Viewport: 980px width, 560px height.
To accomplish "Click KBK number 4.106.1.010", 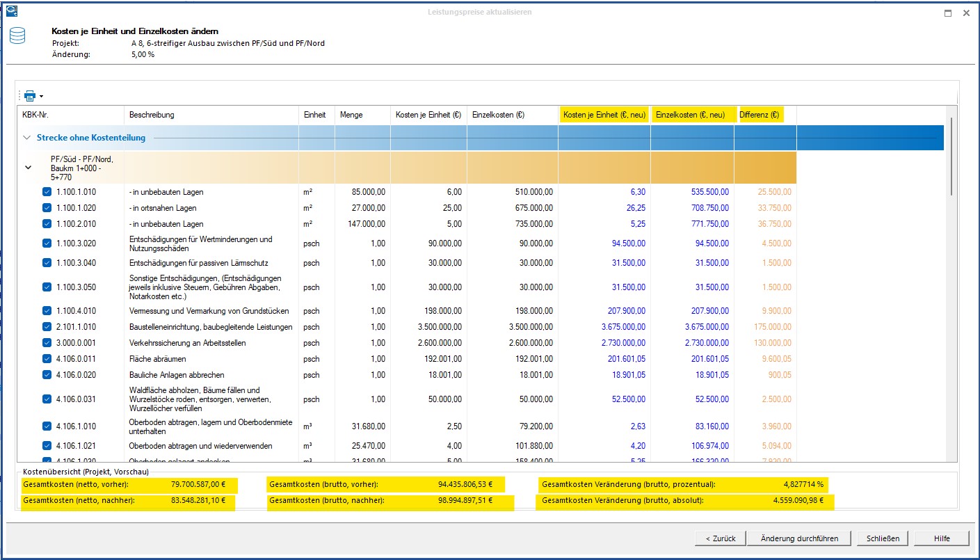I will click(x=77, y=426).
